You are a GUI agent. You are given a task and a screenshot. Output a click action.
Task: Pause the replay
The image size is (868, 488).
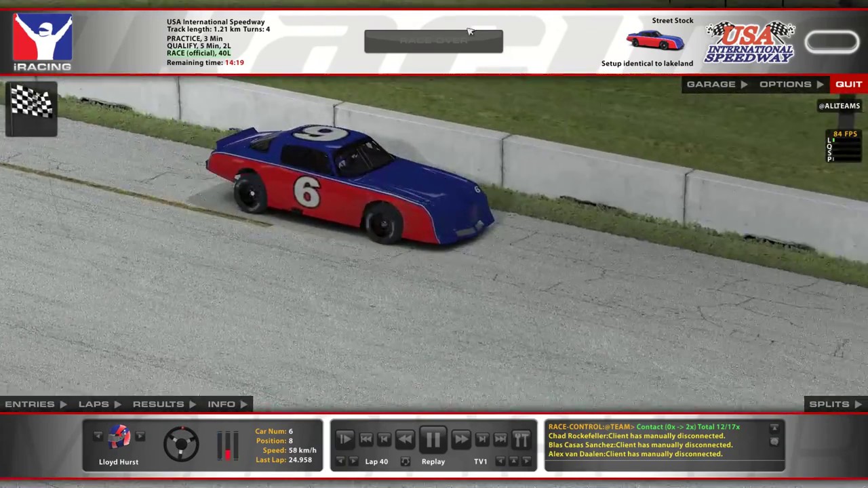click(x=433, y=439)
